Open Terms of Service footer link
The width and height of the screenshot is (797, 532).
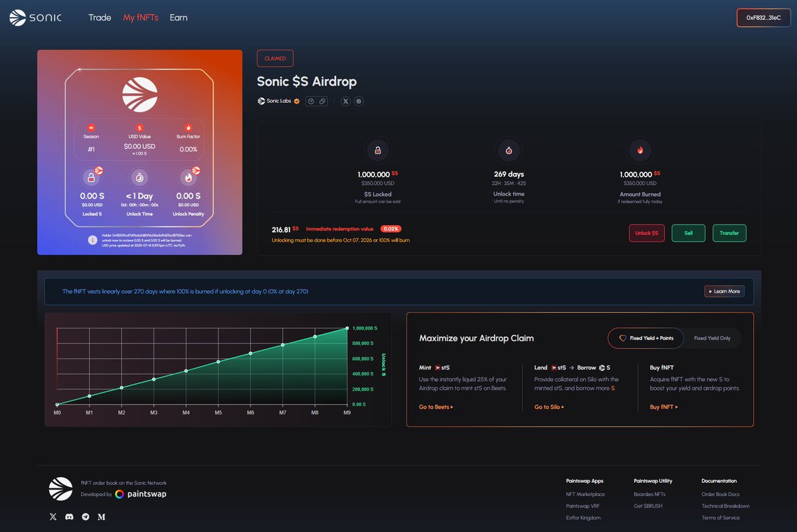(721, 518)
